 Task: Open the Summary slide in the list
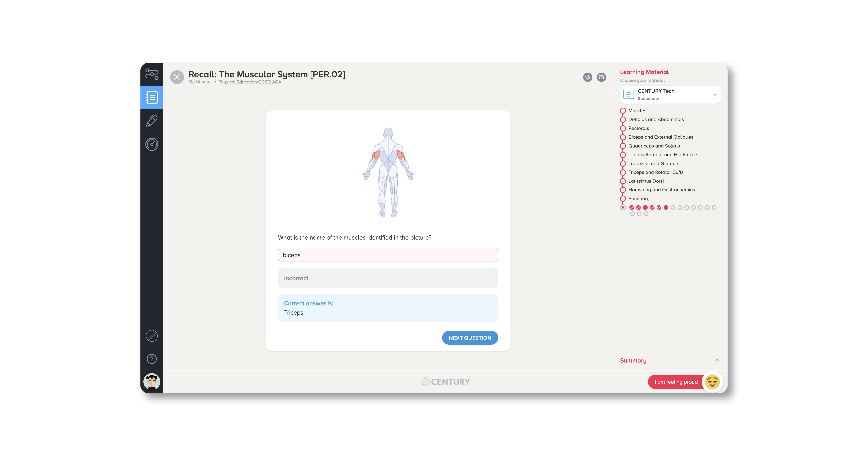point(639,198)
